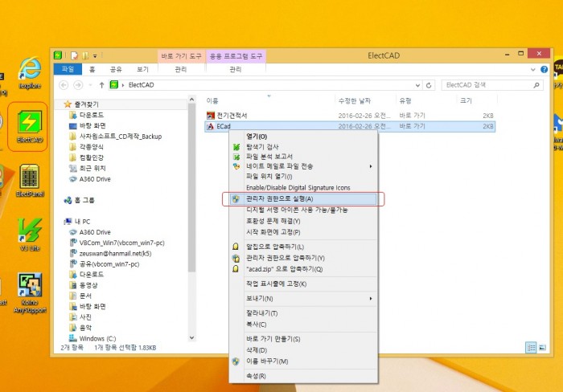Switch to large icons view in status bar
The image size is (563, 392).
pyautogui.click(x=542, y=347)
